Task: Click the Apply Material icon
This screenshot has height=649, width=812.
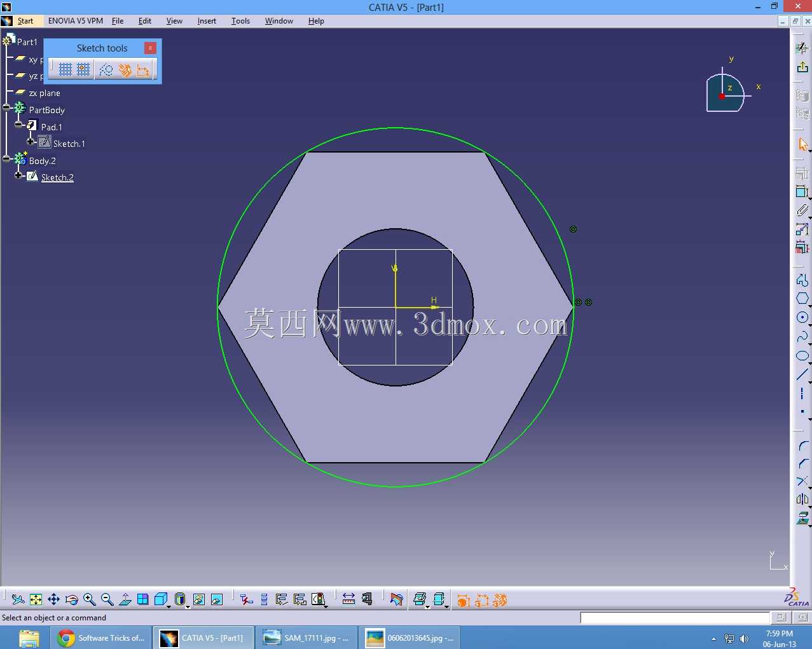Action: [396, 599]
